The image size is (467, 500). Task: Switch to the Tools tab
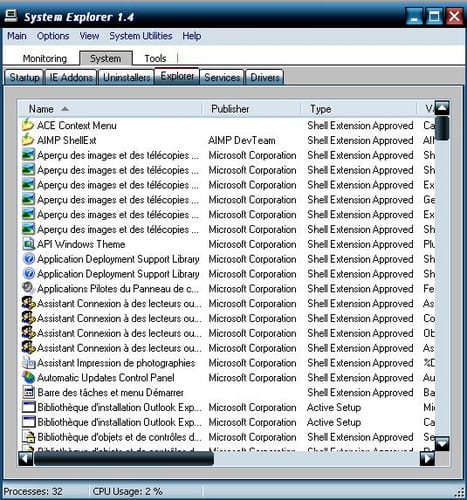[x=155, y=58]
